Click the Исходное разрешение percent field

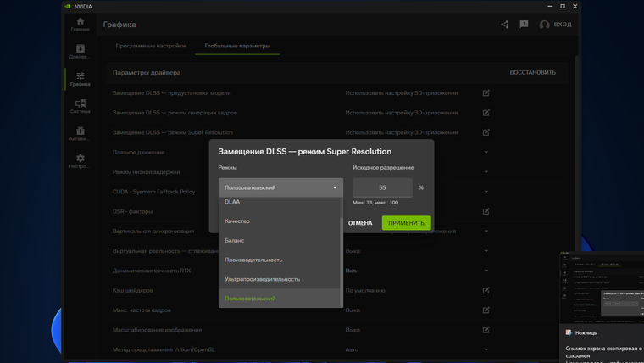click(x=382, y=187)
